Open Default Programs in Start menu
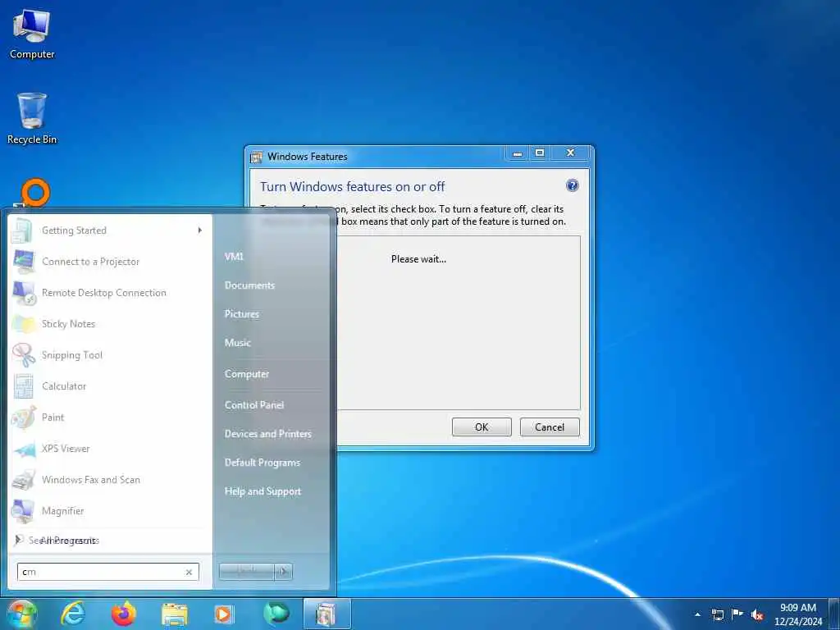 tap(262, 463)
